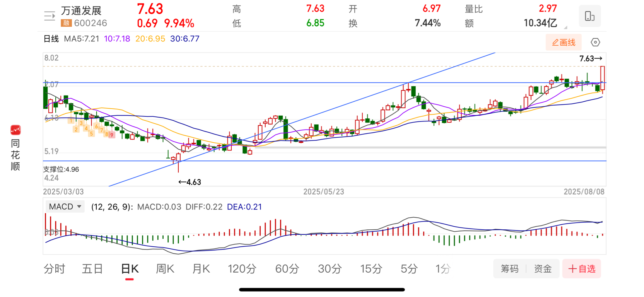Tap the low price 6.85
Viewport: 644px width, 297px height.
(315, 23)
